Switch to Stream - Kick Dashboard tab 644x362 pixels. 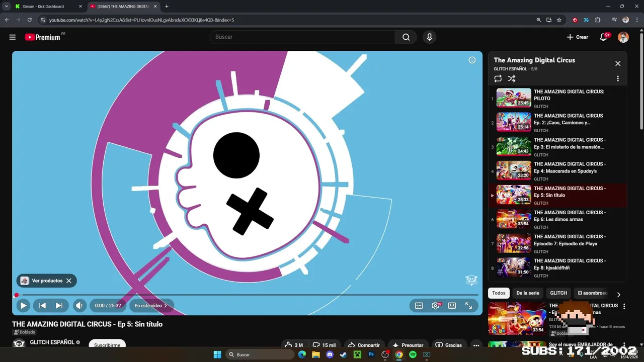coord(48,7)
